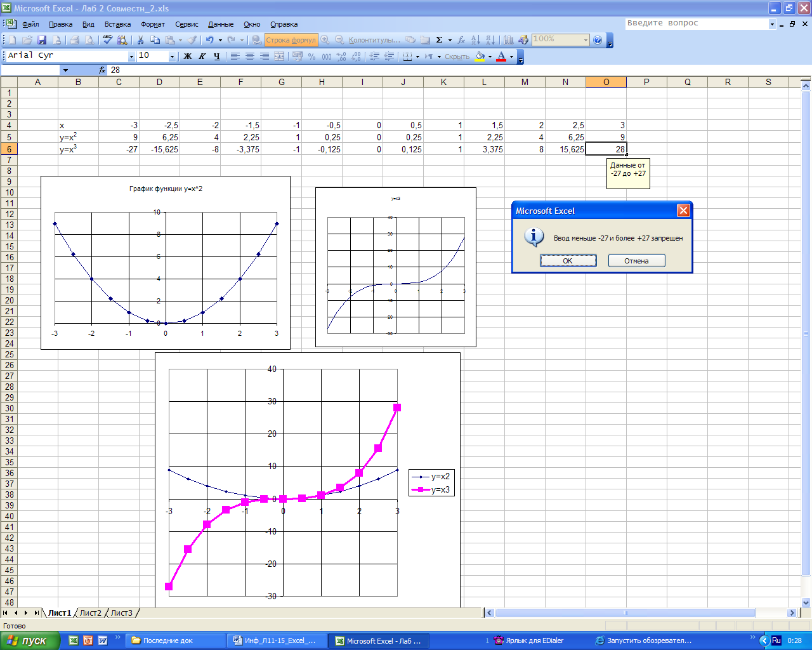This screenshot has width=812, height=650.
Task: Click Отмена in the Microsoft Excel dialog
Action: (x=636, y=261)
